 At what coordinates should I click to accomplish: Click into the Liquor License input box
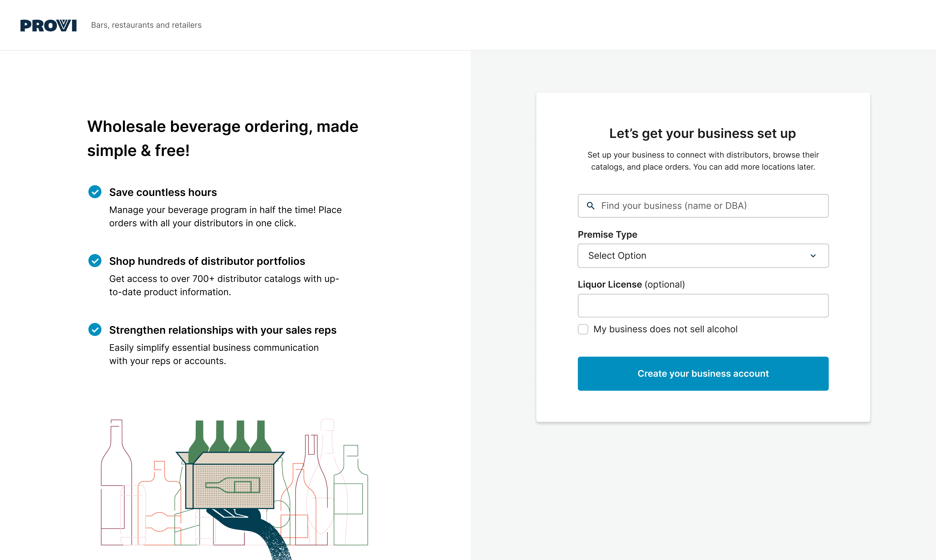click(703, 306)
